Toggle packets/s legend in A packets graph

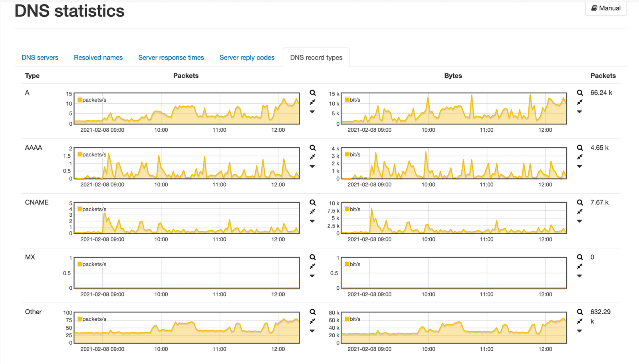(x=91, y=100)
